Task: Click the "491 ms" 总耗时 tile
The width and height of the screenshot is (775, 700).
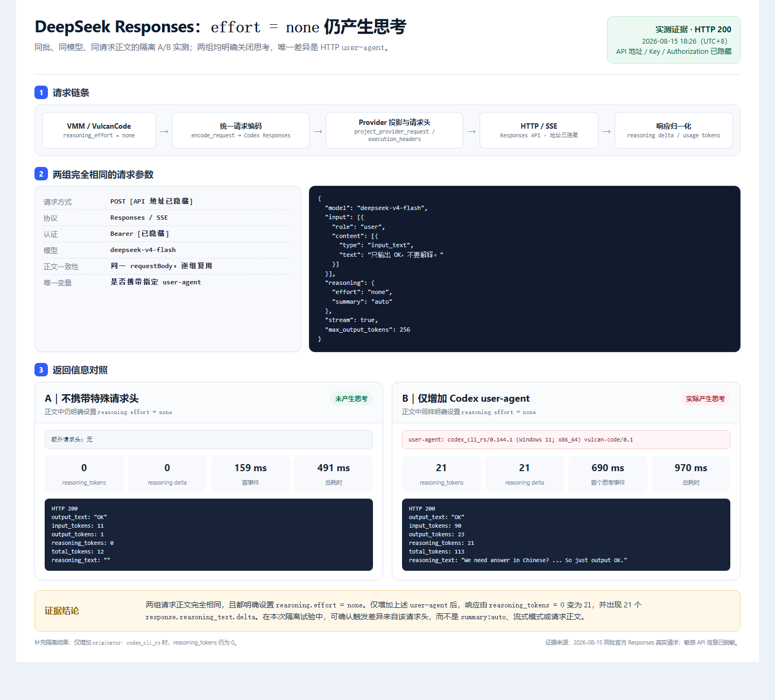Action: point(334,474)
